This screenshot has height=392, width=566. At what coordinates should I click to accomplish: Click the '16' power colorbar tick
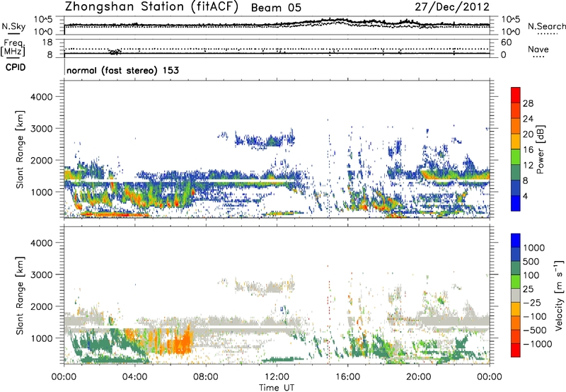pos(528,150)
